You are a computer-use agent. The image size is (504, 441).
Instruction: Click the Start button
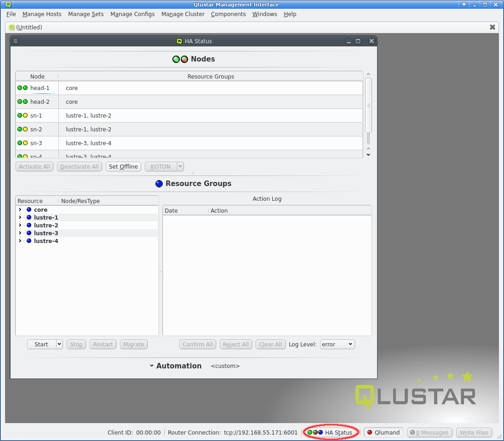(x=41, y=345)
